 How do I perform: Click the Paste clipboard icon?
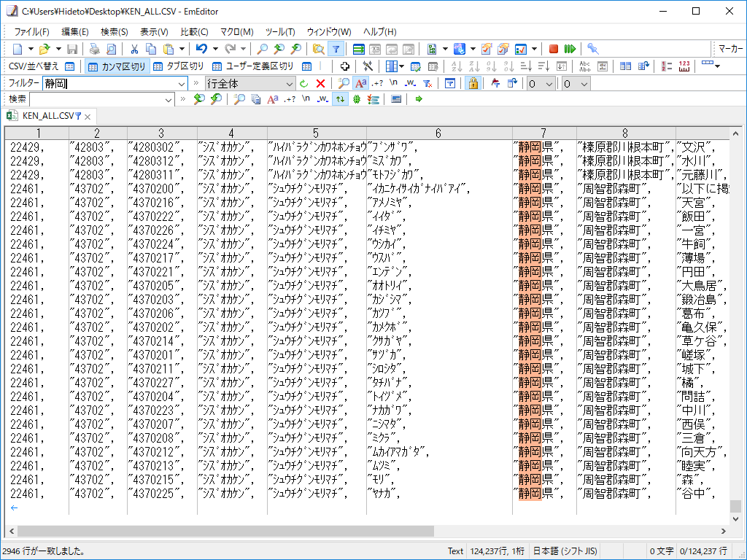click(x=169, y=49)
